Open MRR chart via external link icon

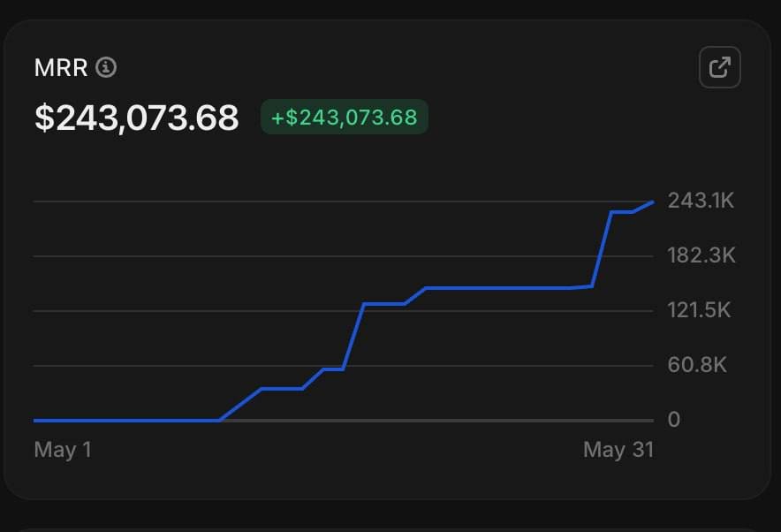coord(719,68)
